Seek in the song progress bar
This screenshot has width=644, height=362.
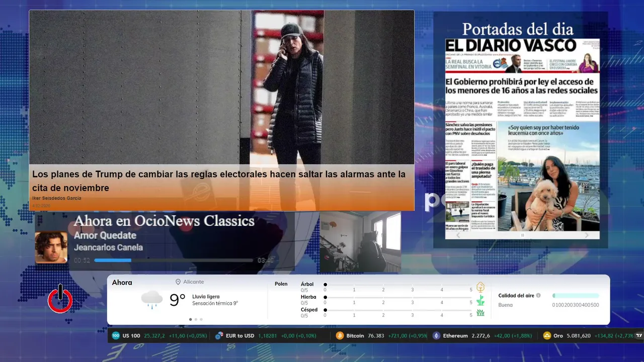click(x=174, y=260)
